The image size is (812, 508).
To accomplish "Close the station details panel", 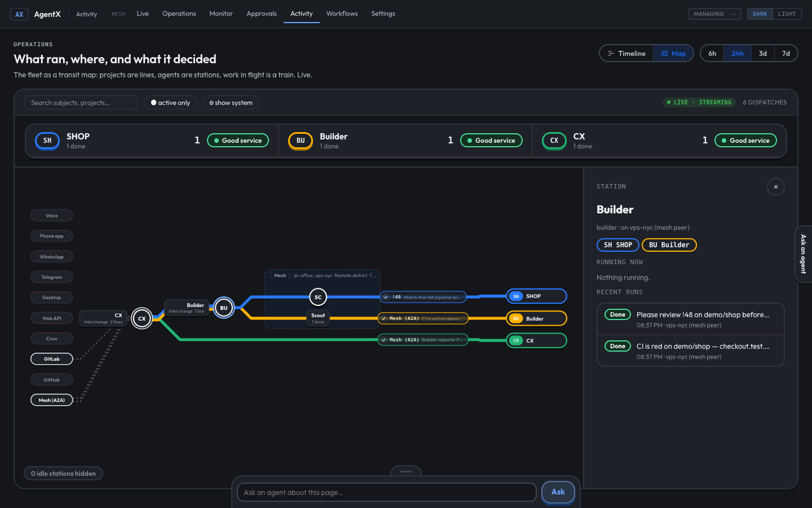I will (776, 187).
